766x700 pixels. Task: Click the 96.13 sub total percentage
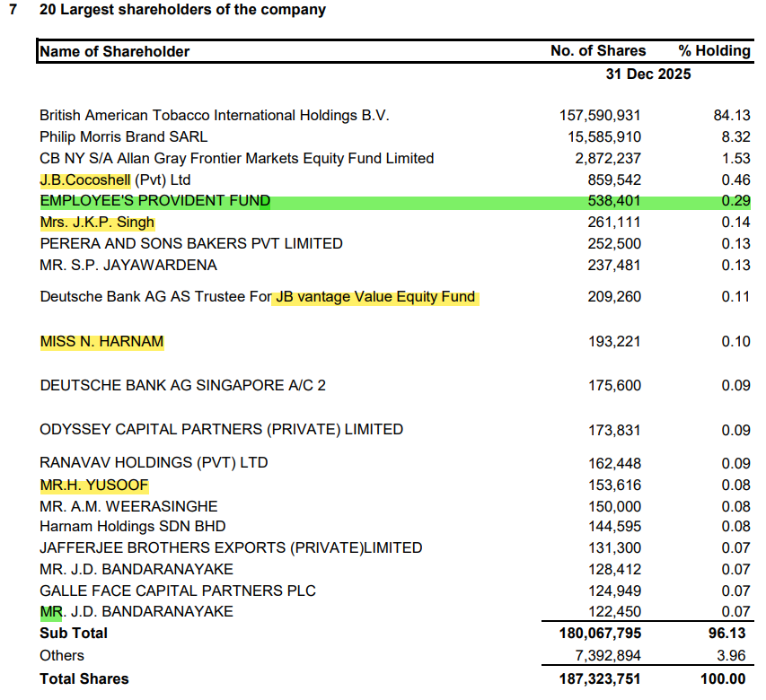pos(726,633)
